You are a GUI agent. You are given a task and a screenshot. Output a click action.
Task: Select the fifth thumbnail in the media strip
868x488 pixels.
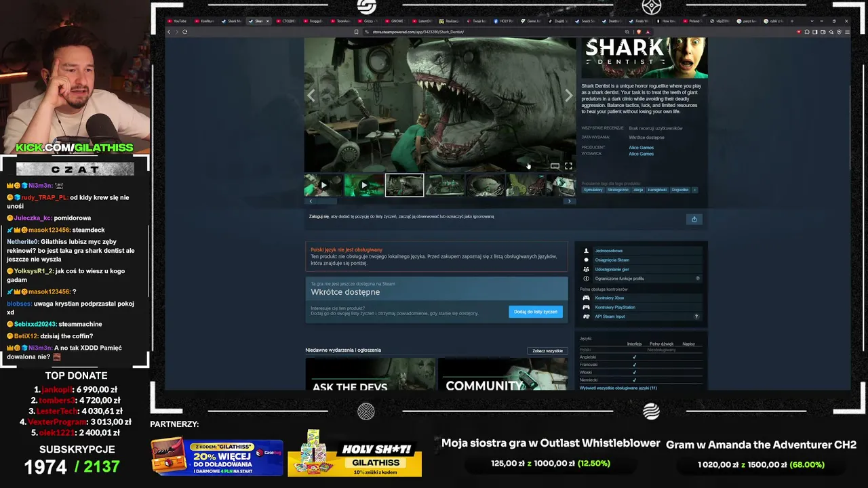(486, 185)
